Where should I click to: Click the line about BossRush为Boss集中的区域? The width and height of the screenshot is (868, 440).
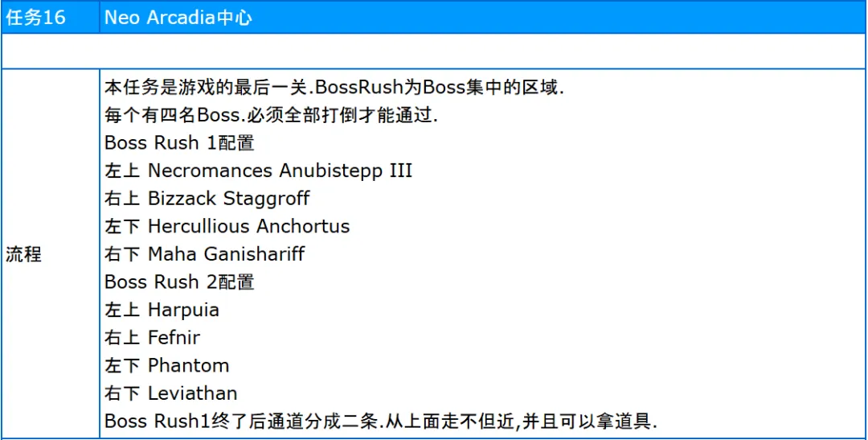[x=334, y=87]
